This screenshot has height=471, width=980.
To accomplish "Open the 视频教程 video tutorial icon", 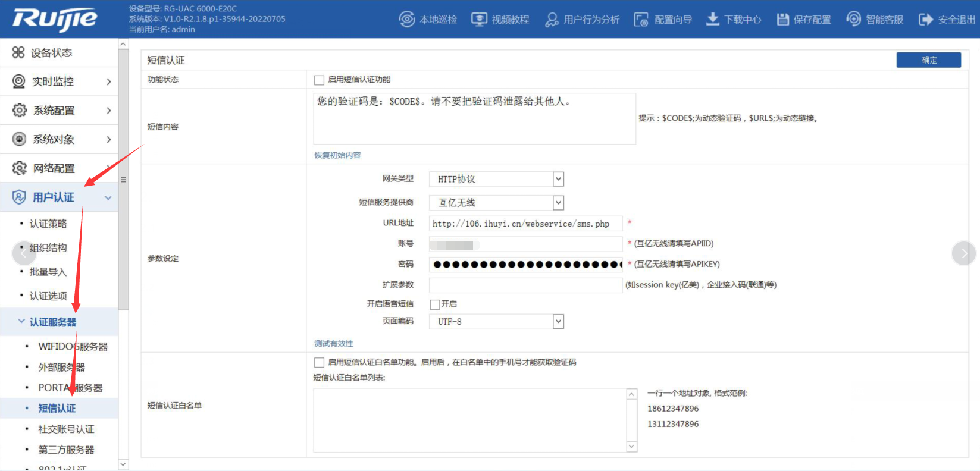I will pyautogui.click(x=479, y=20).
